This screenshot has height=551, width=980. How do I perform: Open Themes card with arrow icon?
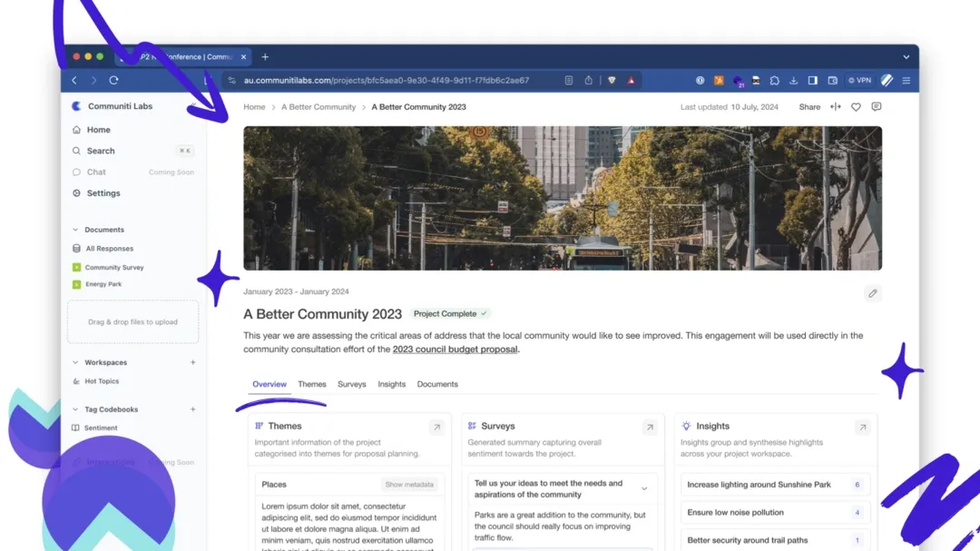tap(436, 428)
